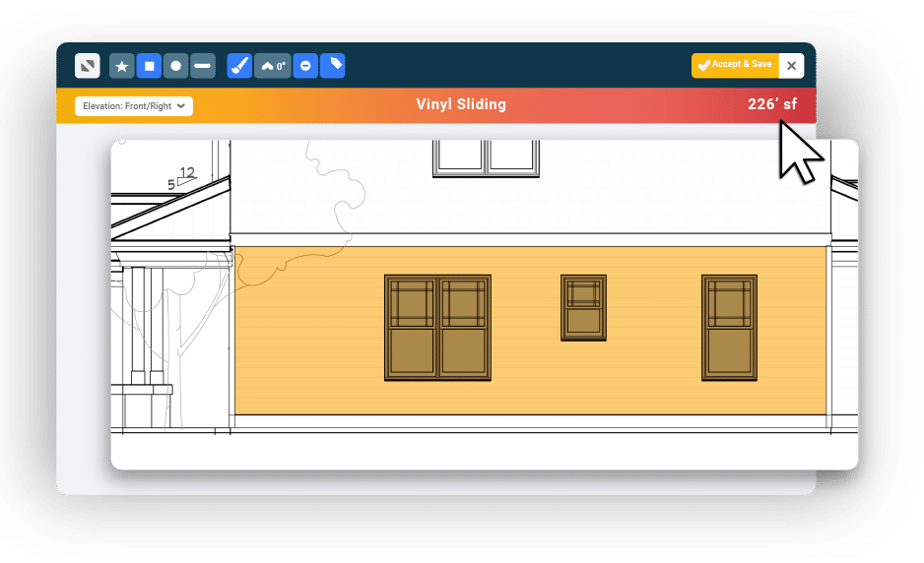Click the Accept & Save button
This screenshot has width=924, height=563.
point(735,65)
